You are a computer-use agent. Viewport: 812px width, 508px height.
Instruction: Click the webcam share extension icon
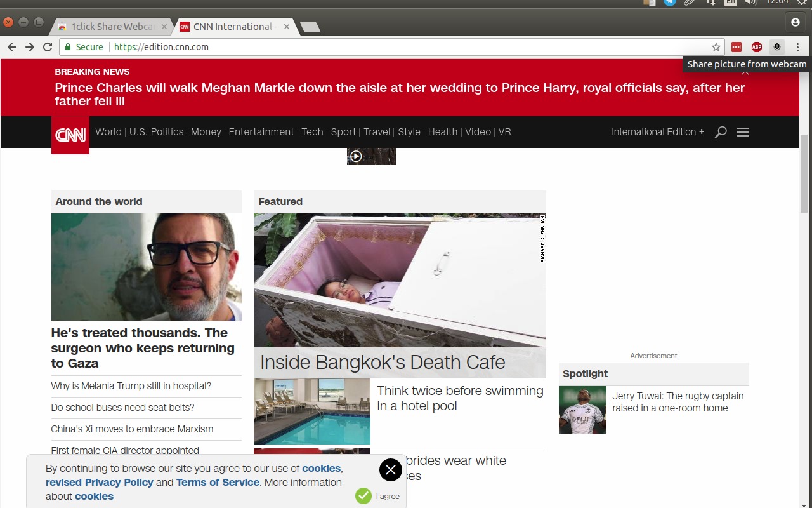(777, 47)
